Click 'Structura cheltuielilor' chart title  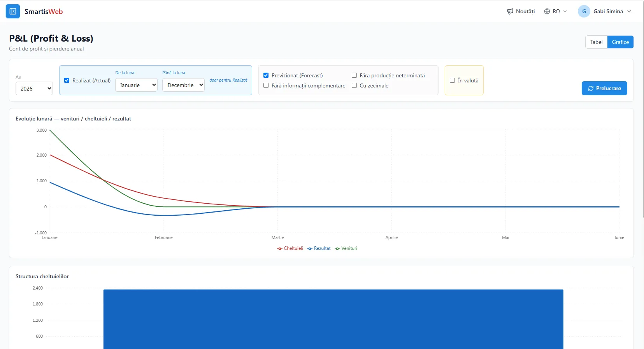pos(42,276)
